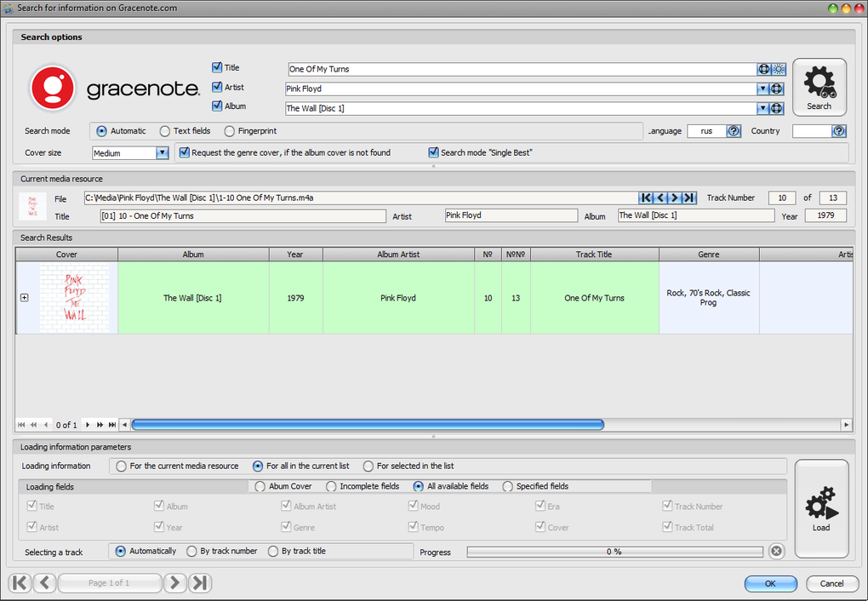Image resolution: width=868 pixels, height=601 pixels.
Task: Click the bottom previous page button
Action: 45,583
